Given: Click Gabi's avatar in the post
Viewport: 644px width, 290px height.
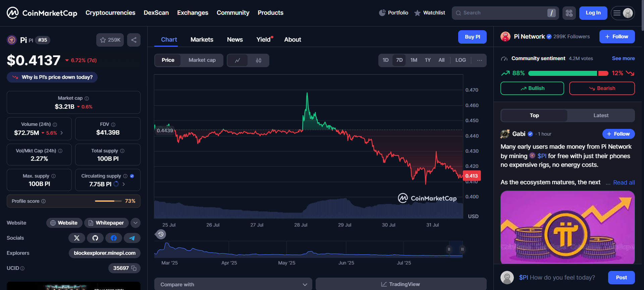Looking at the screenshot, I should coord(505,134).
